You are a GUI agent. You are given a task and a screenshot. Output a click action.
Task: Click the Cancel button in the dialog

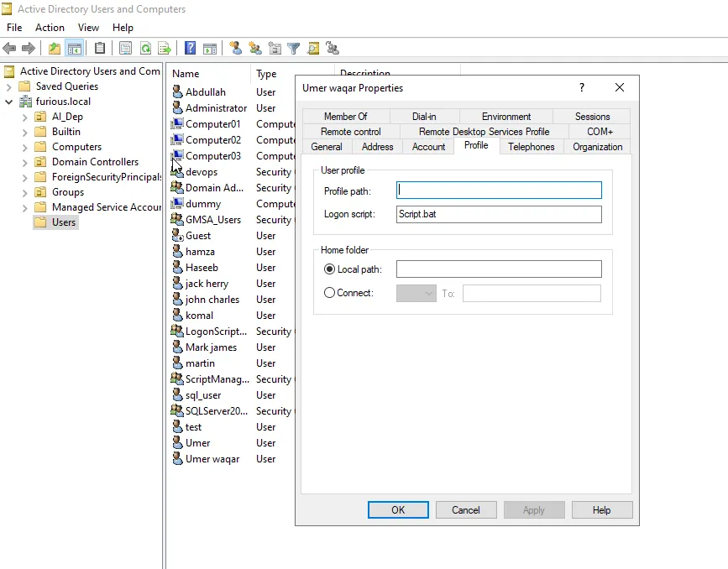pos(466,509)
